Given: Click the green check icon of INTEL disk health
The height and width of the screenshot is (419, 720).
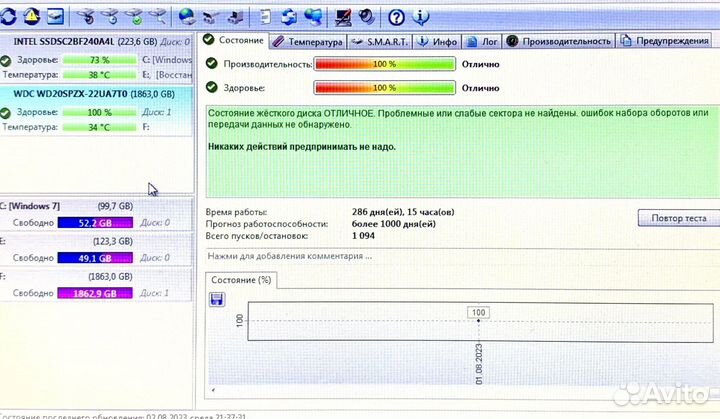Looking at the screenshot, I should [5, 60].
